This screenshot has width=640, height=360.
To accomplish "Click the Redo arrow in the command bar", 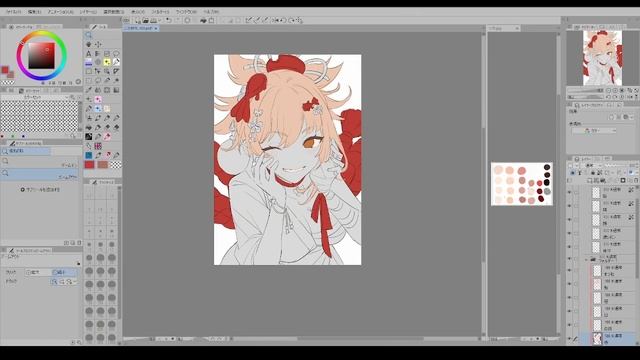I will click(x=177, y=20).
